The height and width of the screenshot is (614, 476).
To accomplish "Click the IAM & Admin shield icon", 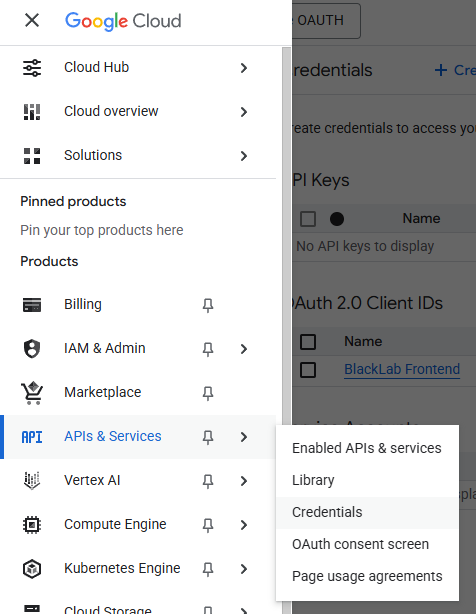I will click(x=32, y=349).
